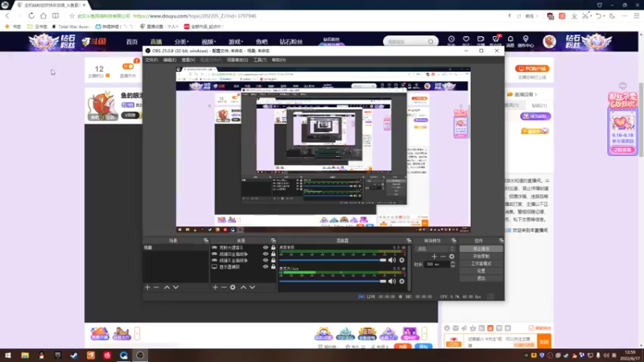Go to the browser home page
Viewport: 644px width, 362px height.
[x=43, y=15]
